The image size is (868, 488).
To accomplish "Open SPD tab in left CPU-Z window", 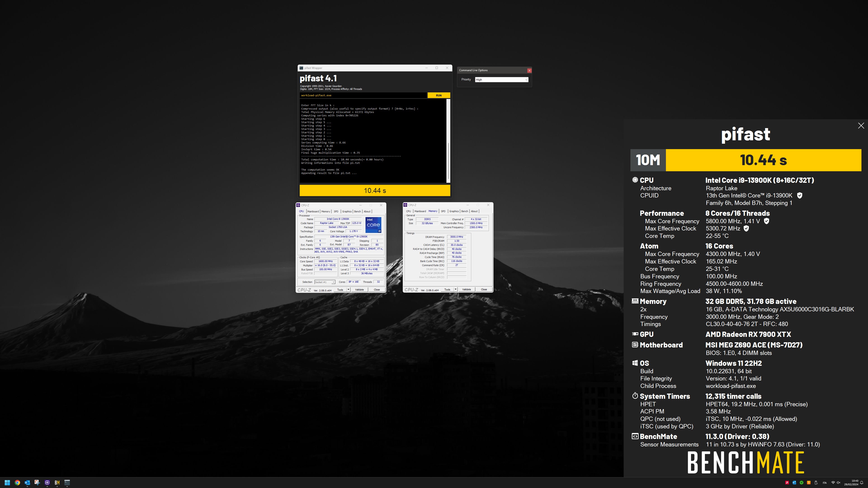I will 336,211.
